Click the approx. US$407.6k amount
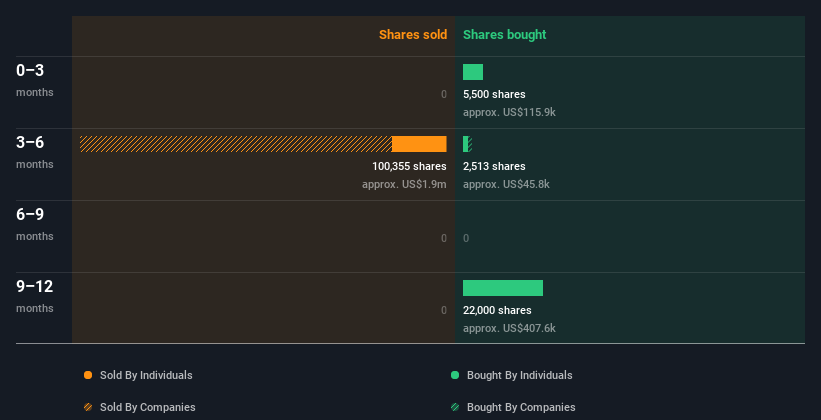 coord(509,328)
